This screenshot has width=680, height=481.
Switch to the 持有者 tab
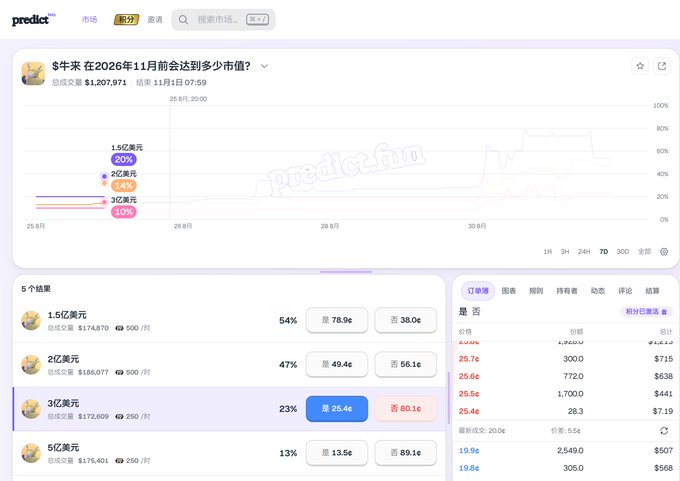pyautogui.click(x=567, y=291)
